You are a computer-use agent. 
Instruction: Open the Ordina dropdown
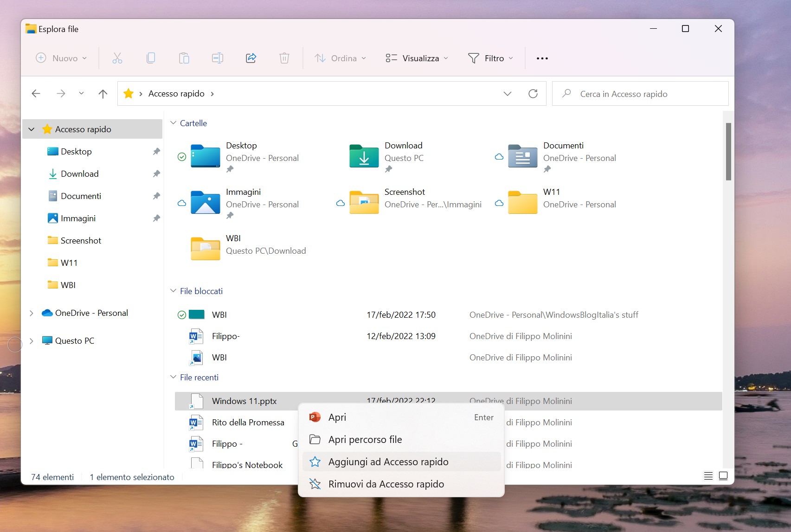coord(340,58)
